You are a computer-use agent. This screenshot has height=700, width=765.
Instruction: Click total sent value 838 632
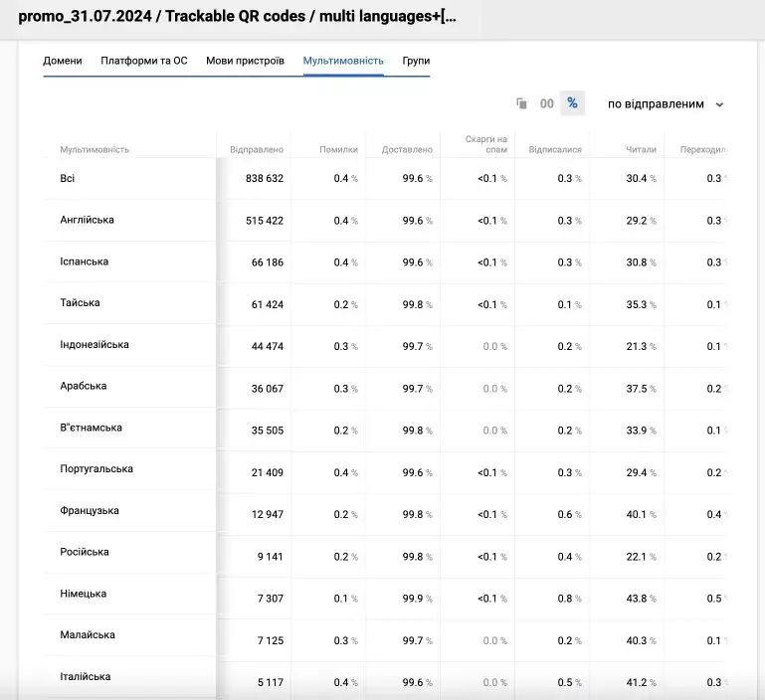pyautogui.click(x=265, y=179)
